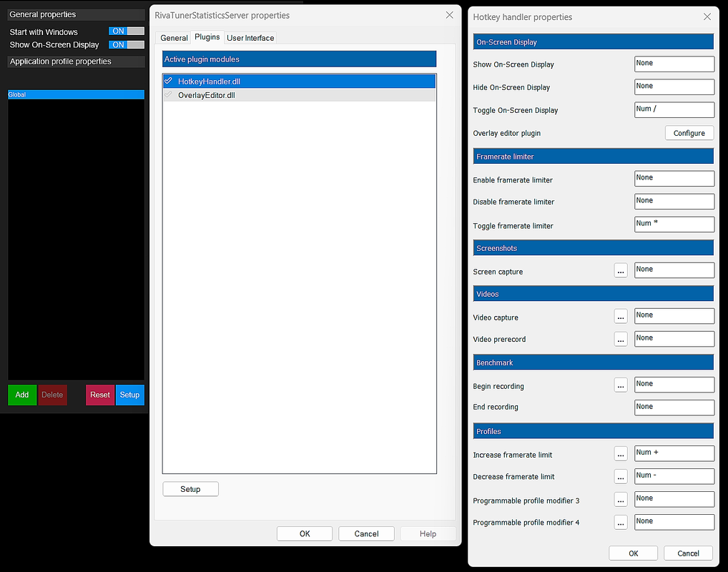
Task: Click OK in RivaTunerStatisticsServer properties
Action: point(305,533)
